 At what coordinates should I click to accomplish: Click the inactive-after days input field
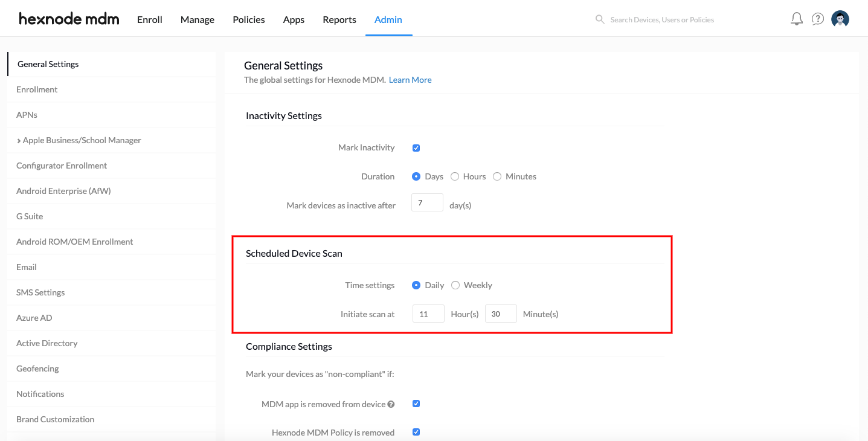(x=427, y=202)
